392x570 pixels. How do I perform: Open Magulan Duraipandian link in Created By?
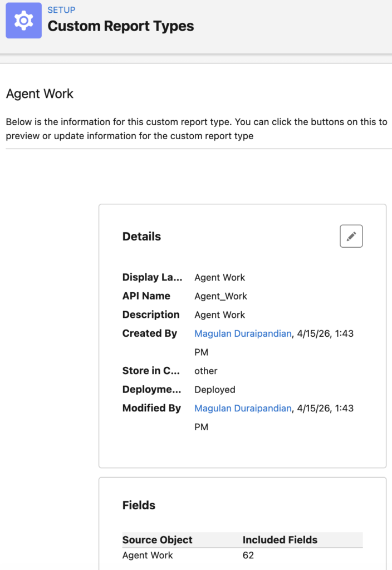243,333
